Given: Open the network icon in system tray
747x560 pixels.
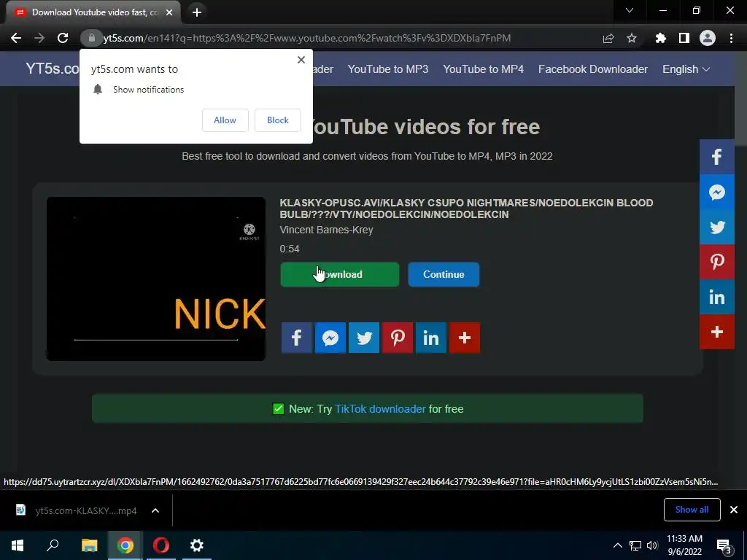Looking at the screenshot, I should coord(635,545).
